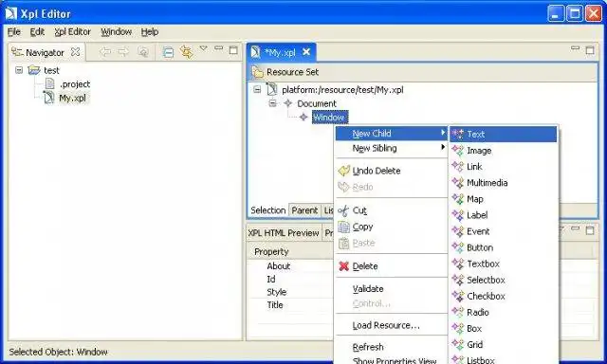Open the Window menu in menu bar
Image resolution: width=607 pixels, height=364 pixels.
pyautogui.click(x=116, y=31)
